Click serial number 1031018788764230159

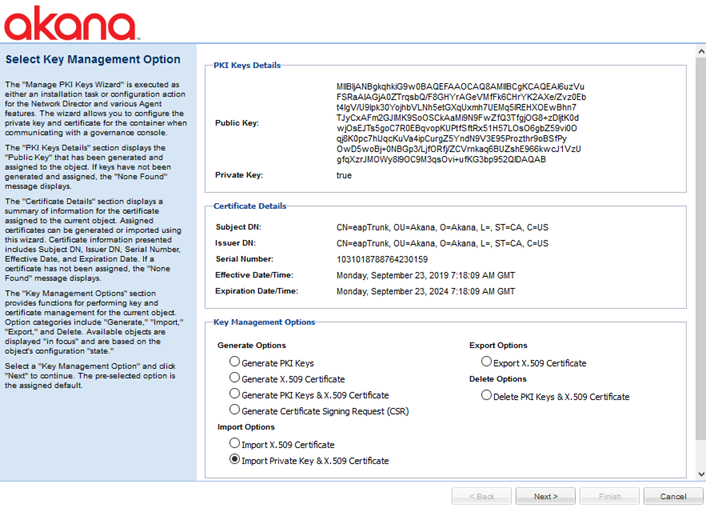coord(382,259)
